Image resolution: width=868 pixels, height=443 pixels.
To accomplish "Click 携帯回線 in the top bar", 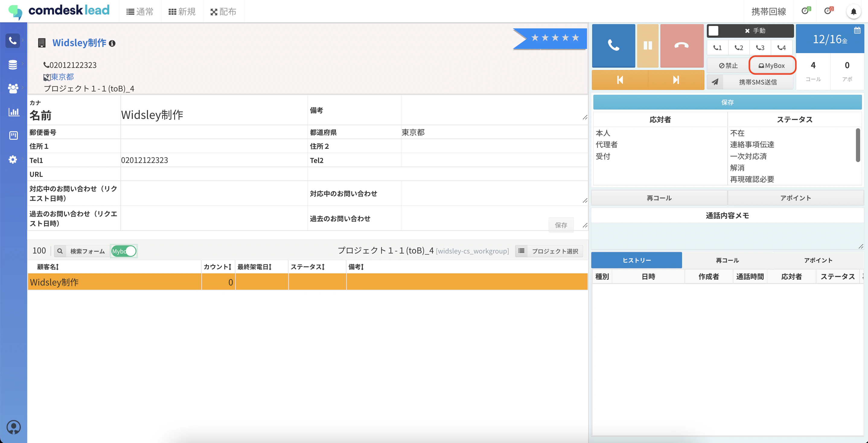I will [769, 12].
